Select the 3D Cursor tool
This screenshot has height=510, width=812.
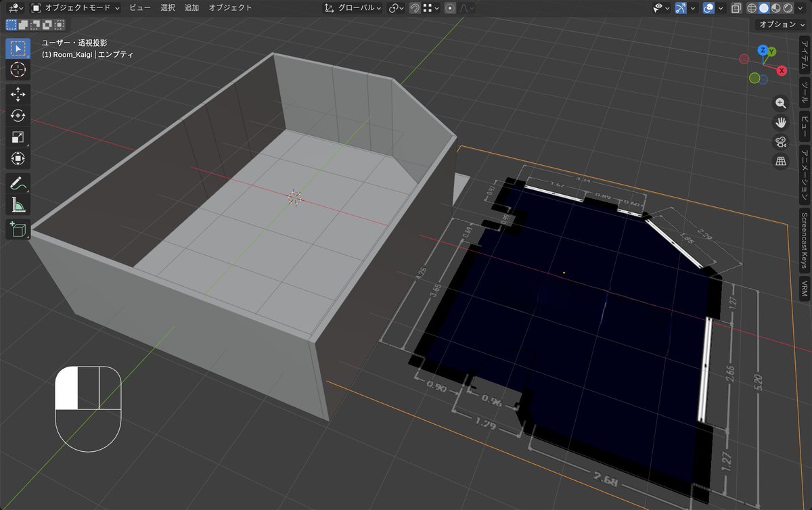click(17, 70)
